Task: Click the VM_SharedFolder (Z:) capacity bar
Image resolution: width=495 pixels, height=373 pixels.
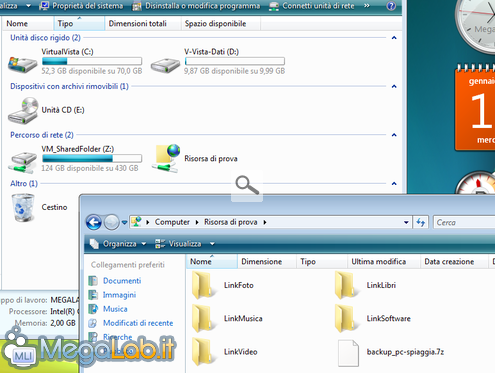Action: pyautogui.click(x=92, y=158)
